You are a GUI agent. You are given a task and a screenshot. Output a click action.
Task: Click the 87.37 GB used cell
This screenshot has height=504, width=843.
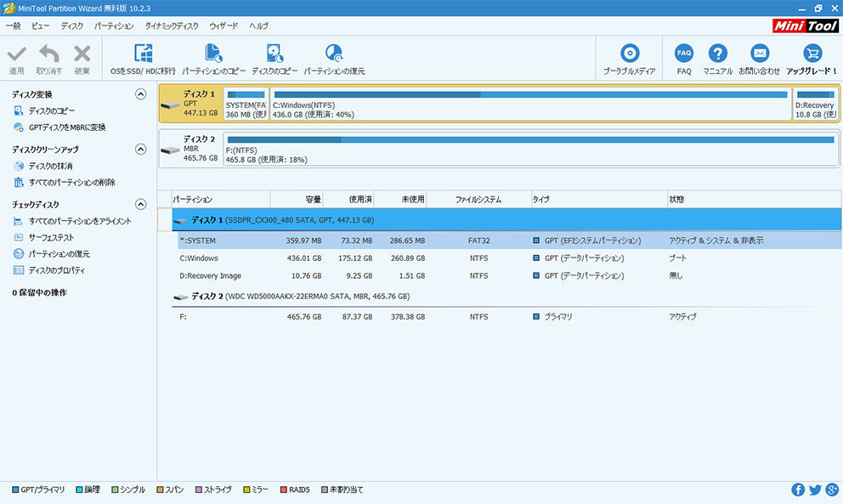coord(357,317)
